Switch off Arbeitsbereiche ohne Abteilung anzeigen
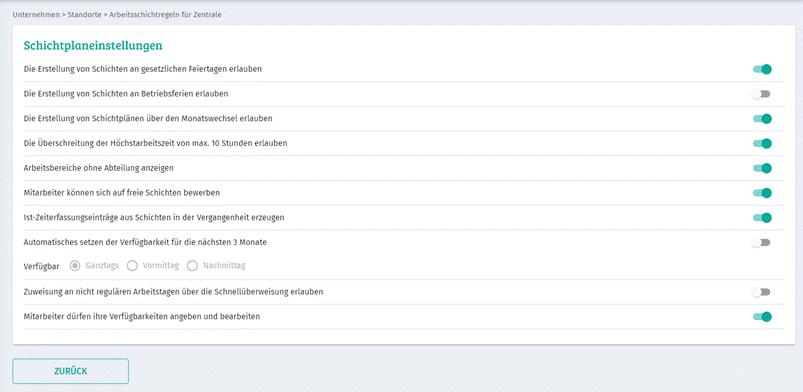The width and height of the screenshot is (803, 392). [x=762, y=168]
